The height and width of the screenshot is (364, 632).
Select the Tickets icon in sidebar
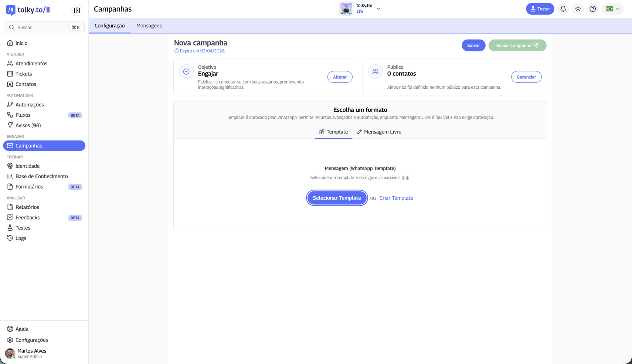[10, 74]
